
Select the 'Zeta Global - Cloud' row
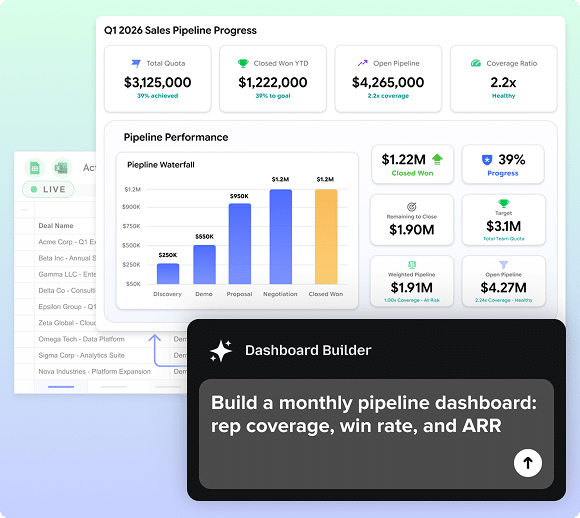pos(55,323)
